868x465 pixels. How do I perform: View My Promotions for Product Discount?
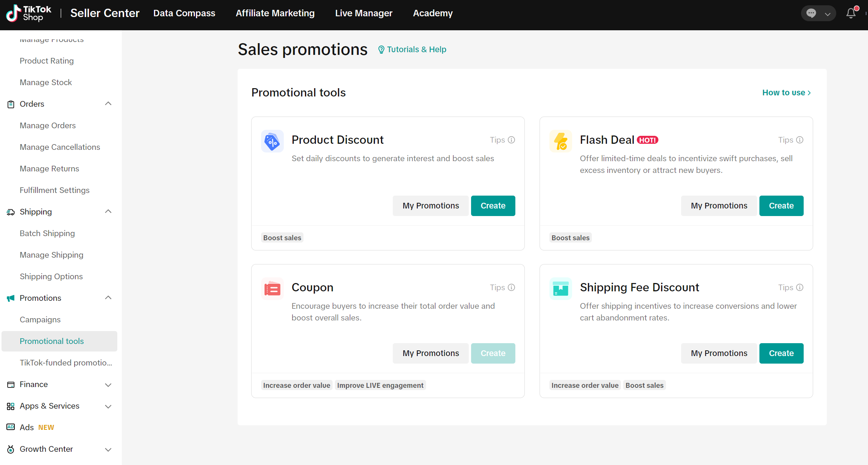click(431, 206)
